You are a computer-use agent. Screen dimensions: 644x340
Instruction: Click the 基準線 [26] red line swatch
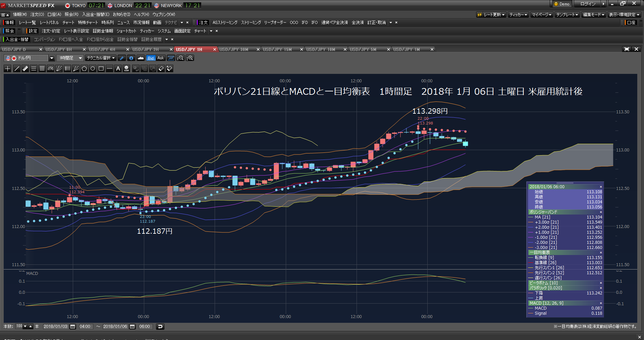click(x=531, y=263)
